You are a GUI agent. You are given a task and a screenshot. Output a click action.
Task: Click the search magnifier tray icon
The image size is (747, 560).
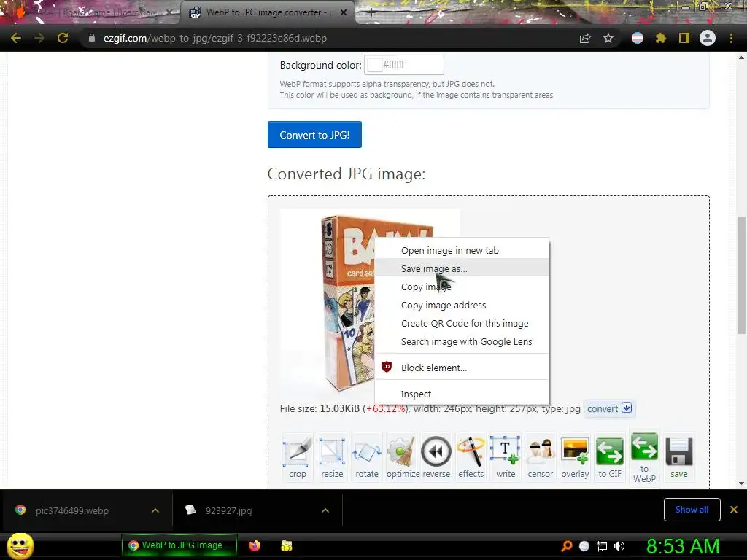click(x=567, y=546)
